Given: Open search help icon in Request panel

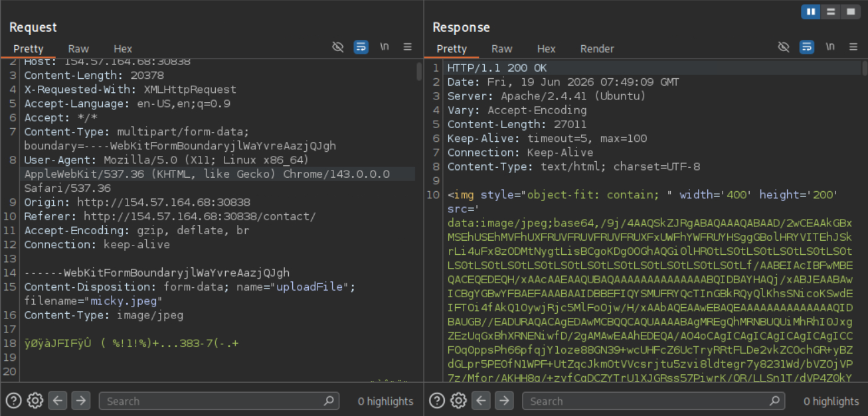Looking at the screenshot, I should pos(14,400).
